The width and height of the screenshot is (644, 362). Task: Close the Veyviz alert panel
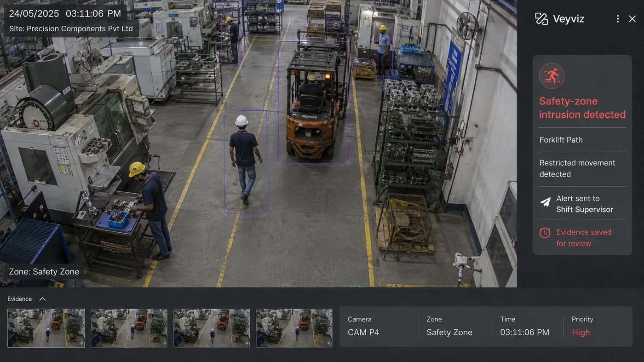point(632,19)
